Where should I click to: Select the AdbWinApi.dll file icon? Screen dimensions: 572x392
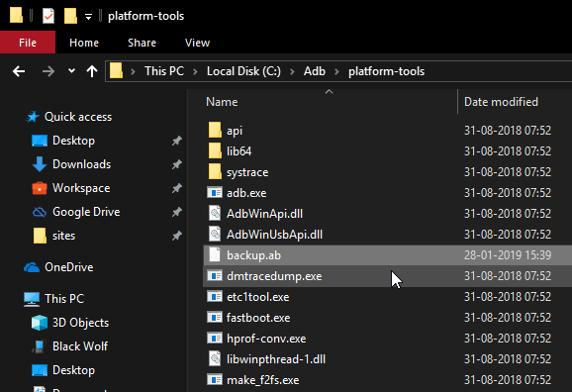(x=215, y=213)
